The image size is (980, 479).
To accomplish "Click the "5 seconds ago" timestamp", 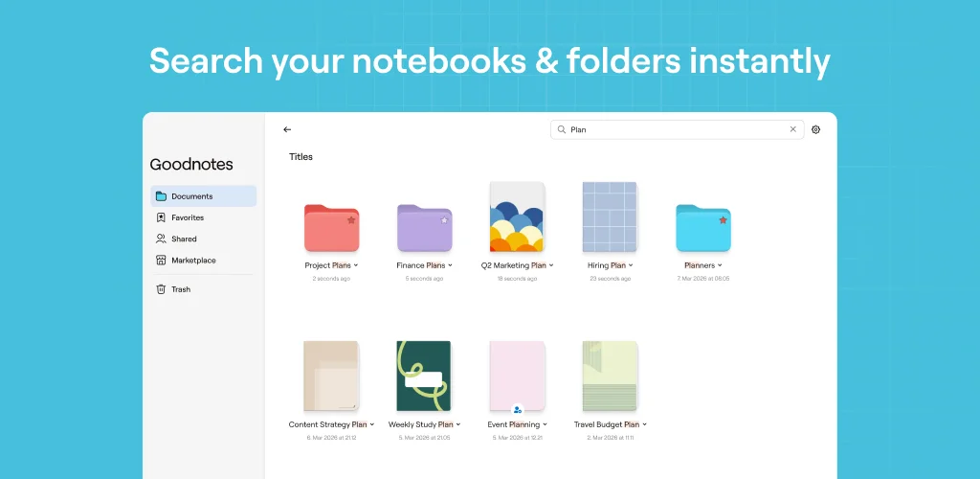I will pos(424,279).
